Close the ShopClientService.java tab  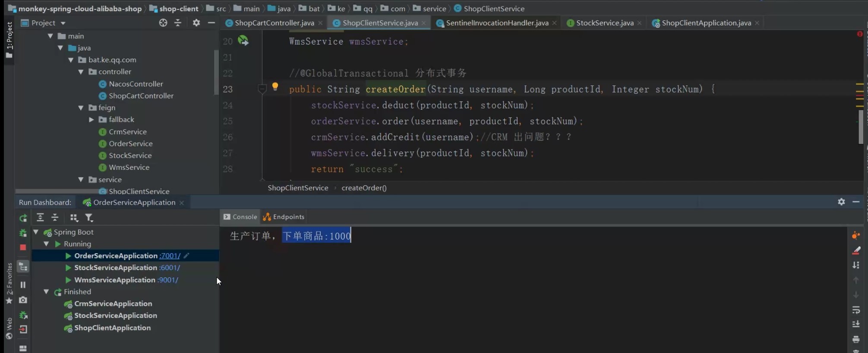(424, 23)
